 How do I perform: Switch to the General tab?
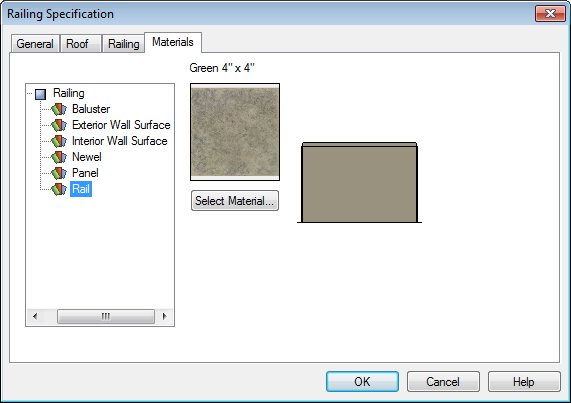pyautogui.click(x=35, y=44)
